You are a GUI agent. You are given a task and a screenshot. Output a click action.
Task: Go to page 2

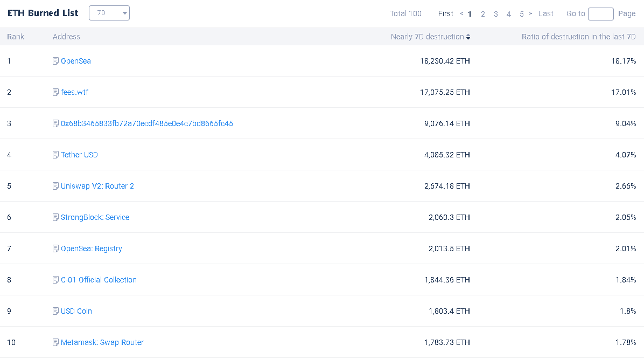pos(482,14)
